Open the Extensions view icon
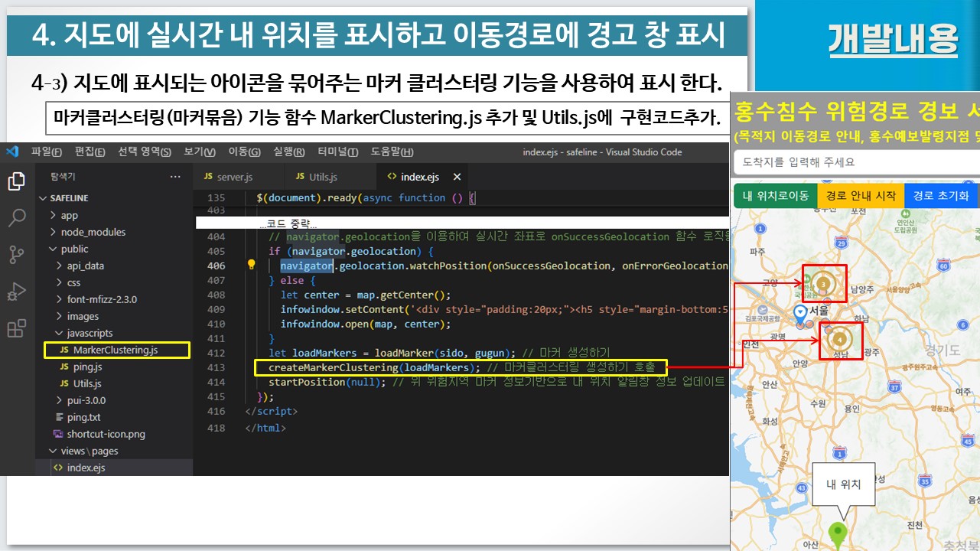Screen dimensions: 980x551 coord(16,328)
